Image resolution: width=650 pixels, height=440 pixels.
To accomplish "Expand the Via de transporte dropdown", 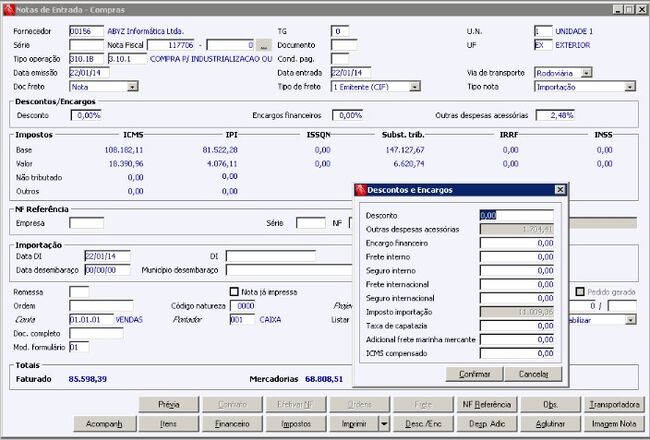I will 587,73.
